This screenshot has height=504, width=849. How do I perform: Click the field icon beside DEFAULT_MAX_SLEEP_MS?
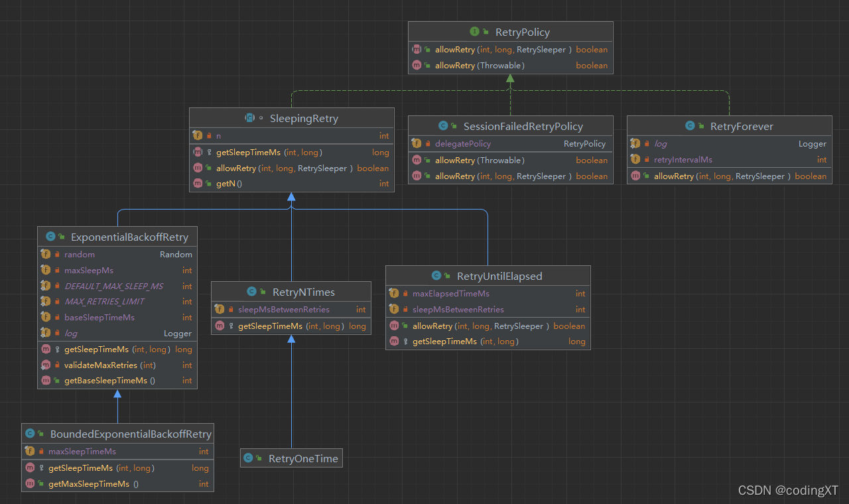[46, 286]
